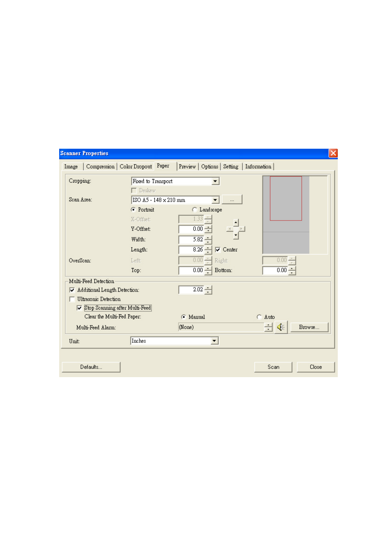Click the Multi-Feed Alarm (None) field
This screenshot has height=555, width=392.
(221, 327)
